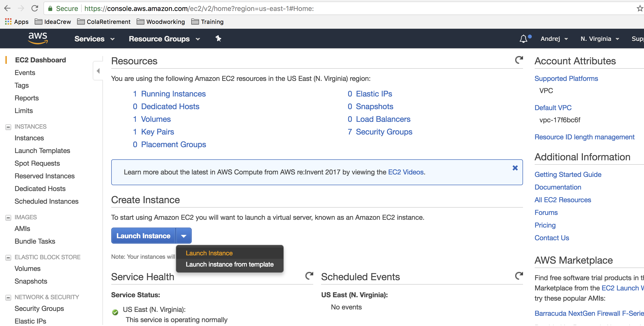
Task: Choose Launch Instance in dropdown menu
Action: (x=209, y=253)
